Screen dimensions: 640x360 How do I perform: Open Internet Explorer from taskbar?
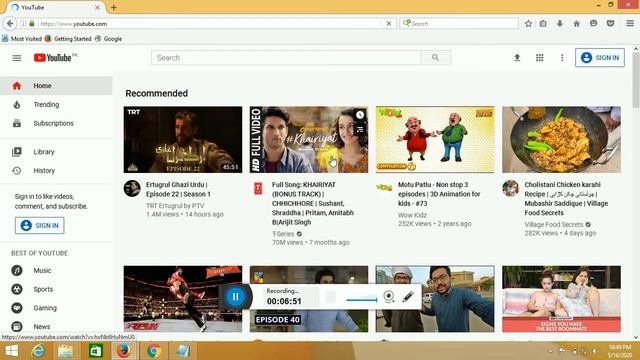coord(39,351)
